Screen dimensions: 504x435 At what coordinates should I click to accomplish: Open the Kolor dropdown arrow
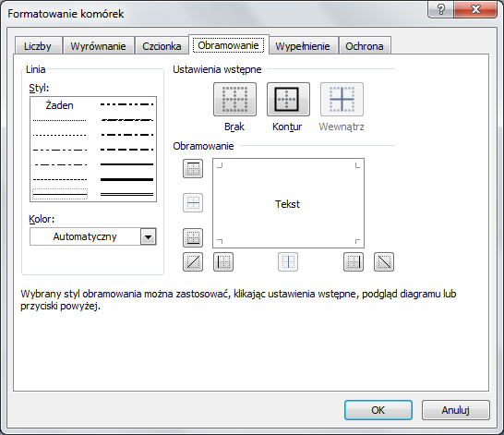click(x=149, y=236)
